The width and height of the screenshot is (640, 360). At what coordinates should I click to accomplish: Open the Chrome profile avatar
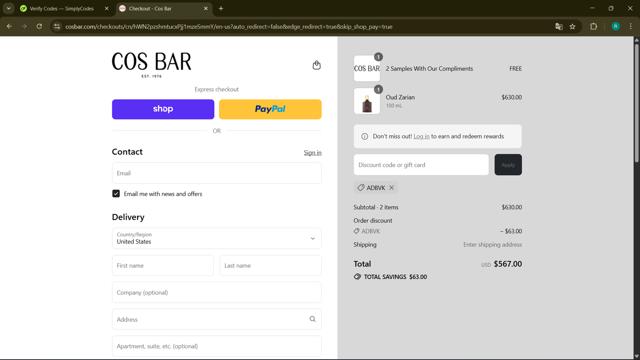point(616,27)
